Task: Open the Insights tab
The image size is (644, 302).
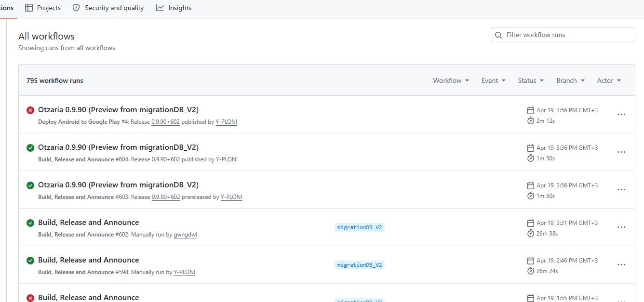Action: coord(174,8)
